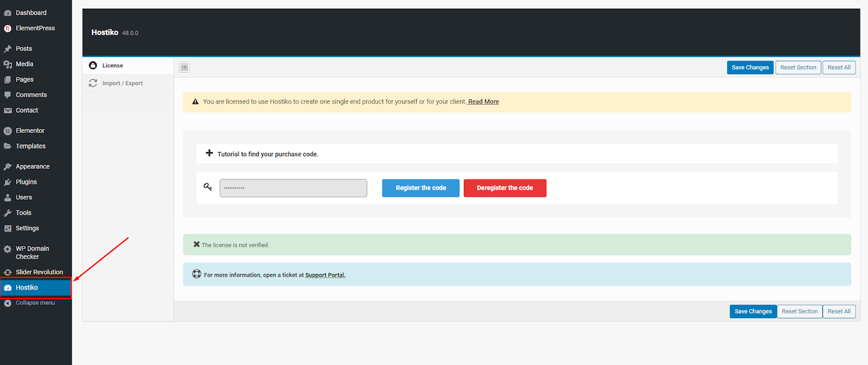This screenshot has height=365, width=868.
Task: Click the bottom Reset Section button
Action: pyautogui.click(x=800, y=312)
